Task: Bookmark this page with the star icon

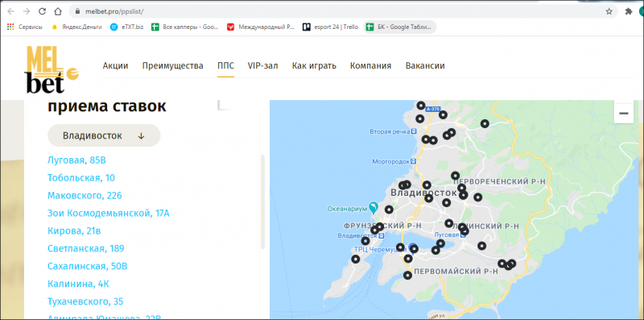Action: pyautogui.click(x=609, y=11)
